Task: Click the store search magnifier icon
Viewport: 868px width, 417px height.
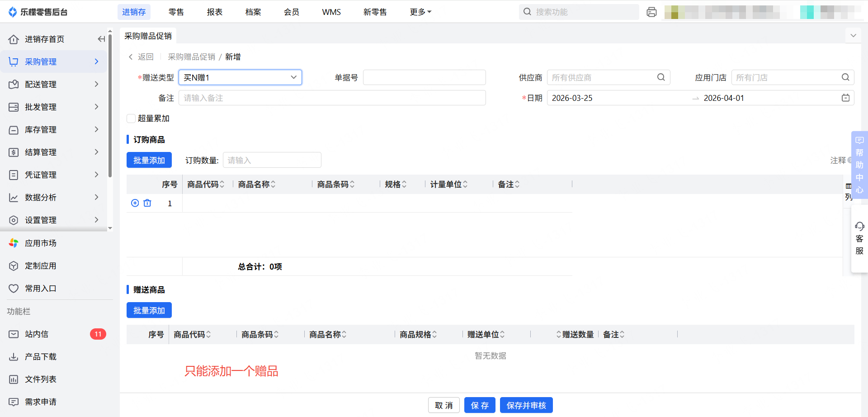Action: tap(845, 77)
